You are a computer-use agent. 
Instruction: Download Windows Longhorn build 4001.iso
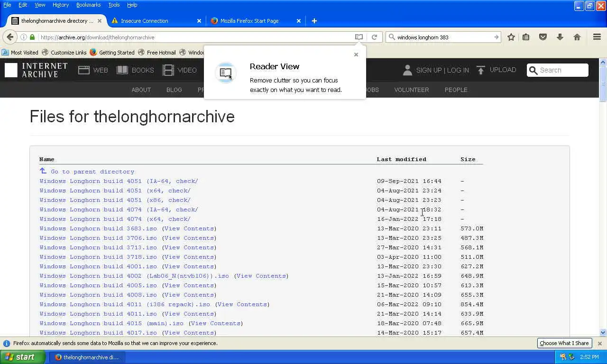click(x=98, y=266)
